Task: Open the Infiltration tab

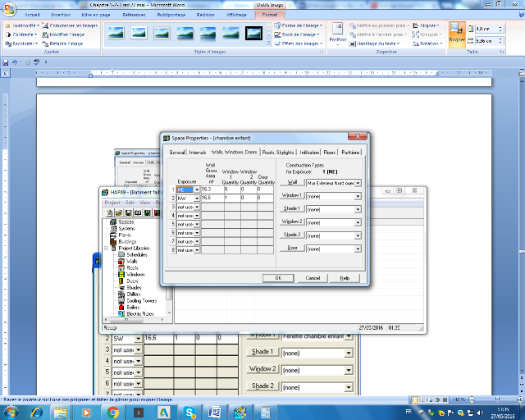Action: pyautogui.click(x=309, y=153)
